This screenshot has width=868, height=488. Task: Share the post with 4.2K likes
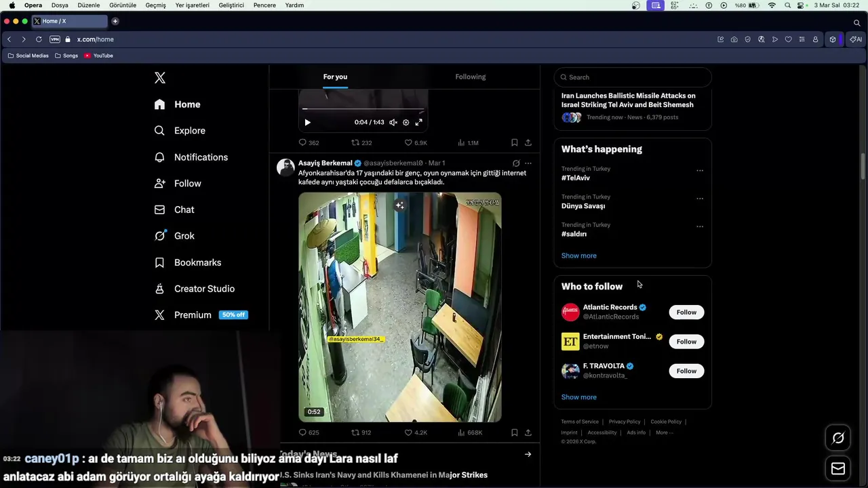(528, 432)
